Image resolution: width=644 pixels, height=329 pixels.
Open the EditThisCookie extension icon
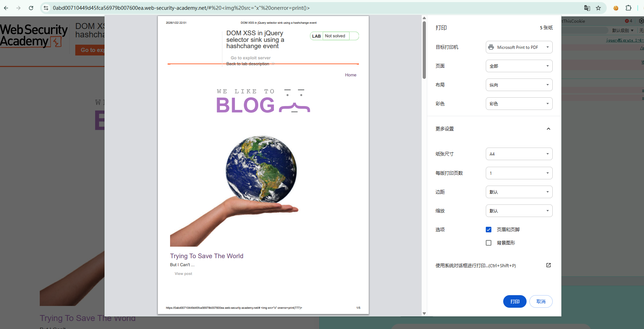click(616, 8)
